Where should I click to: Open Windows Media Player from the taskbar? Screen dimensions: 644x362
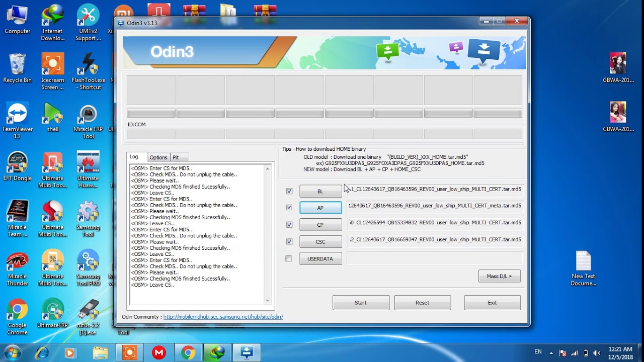pos(70,353)
